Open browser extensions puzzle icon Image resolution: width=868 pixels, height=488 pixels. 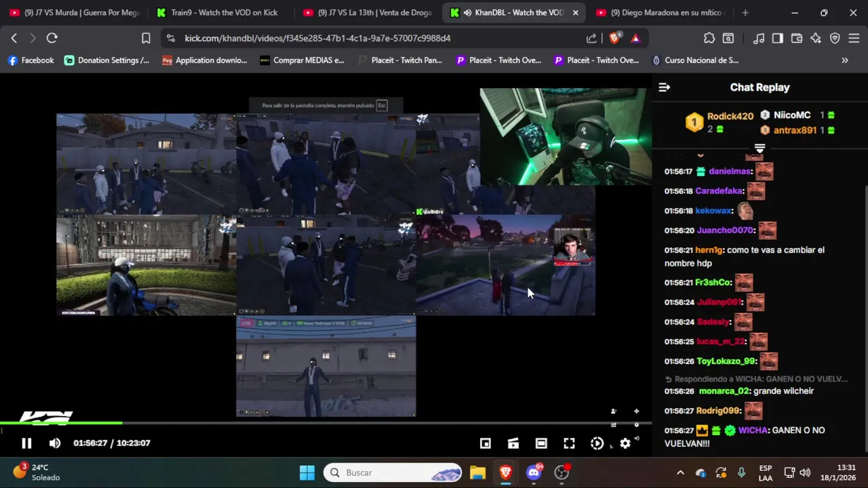point(709,38)
